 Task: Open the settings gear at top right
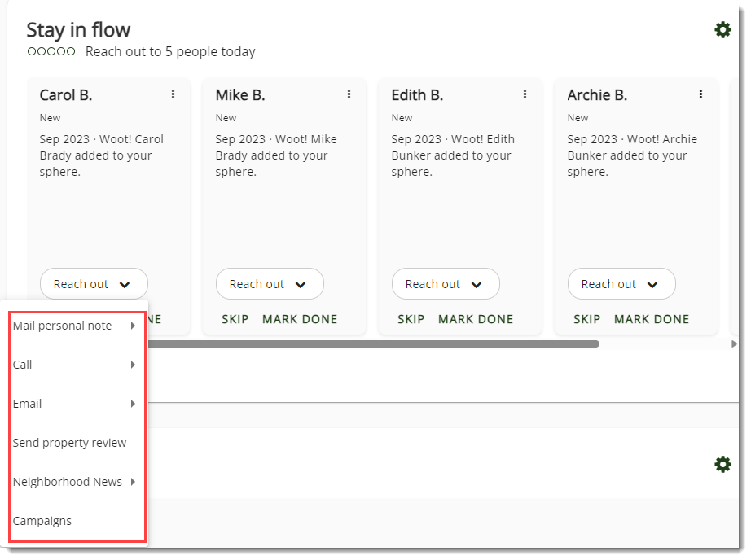pos(722,29)
